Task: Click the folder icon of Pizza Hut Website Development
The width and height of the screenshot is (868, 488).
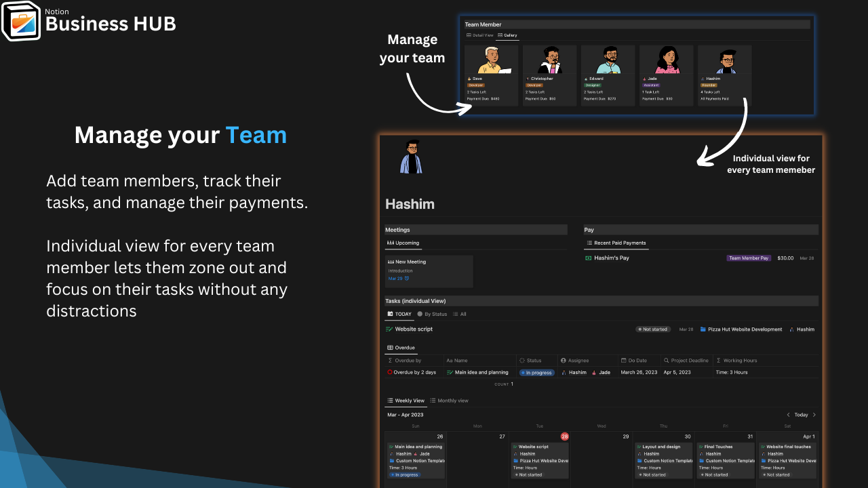Action: click(703, 329)
